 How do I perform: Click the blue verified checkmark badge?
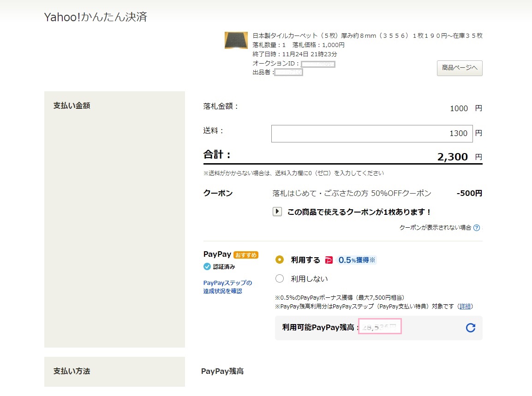207,266
